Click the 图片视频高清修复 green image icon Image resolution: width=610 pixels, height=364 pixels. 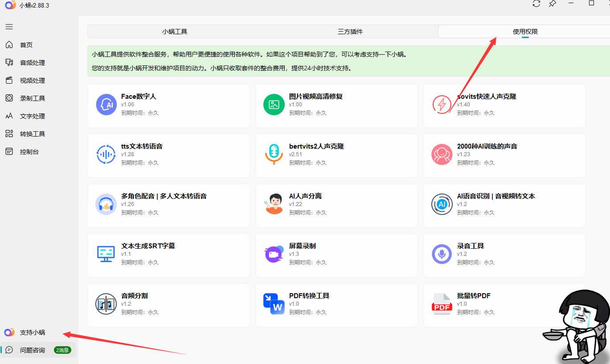[x=274, y=105]
